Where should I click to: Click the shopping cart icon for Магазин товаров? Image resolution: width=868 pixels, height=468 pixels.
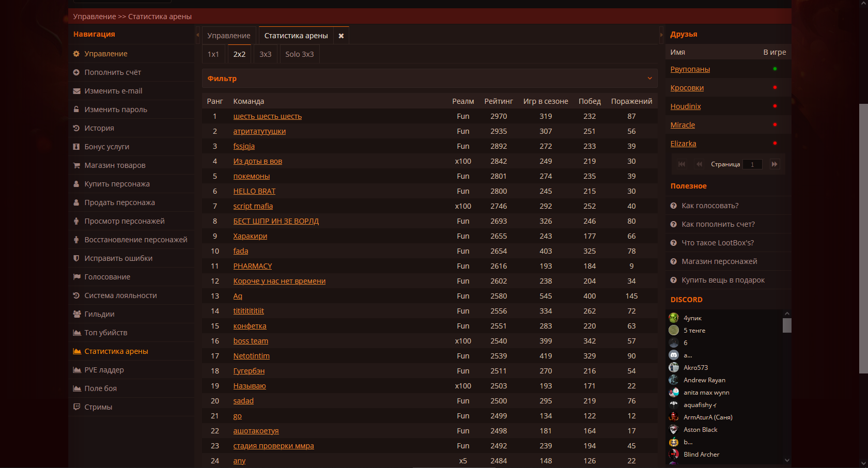(x=76, y=165)
